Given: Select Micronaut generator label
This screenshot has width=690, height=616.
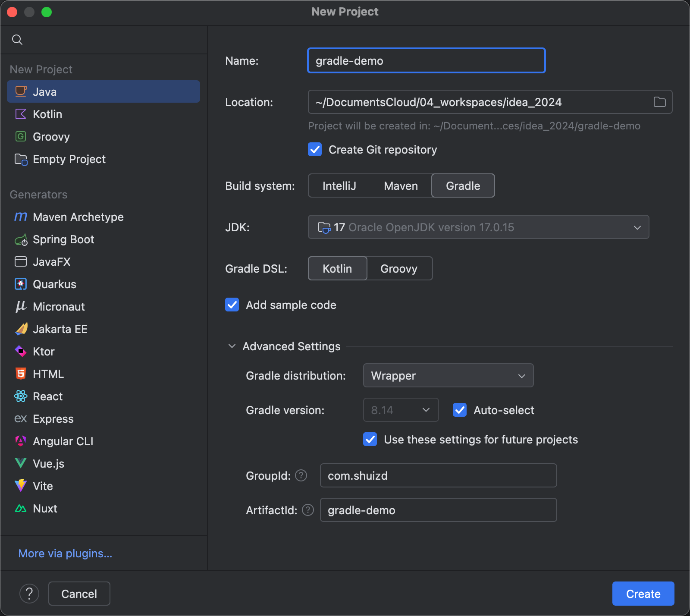Looking at the screenshot, I should (59, 306).
